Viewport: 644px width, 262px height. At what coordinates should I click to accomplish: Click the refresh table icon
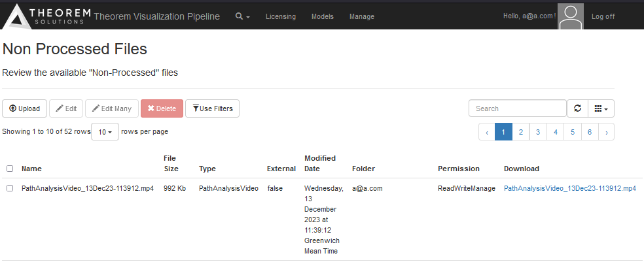577,108
